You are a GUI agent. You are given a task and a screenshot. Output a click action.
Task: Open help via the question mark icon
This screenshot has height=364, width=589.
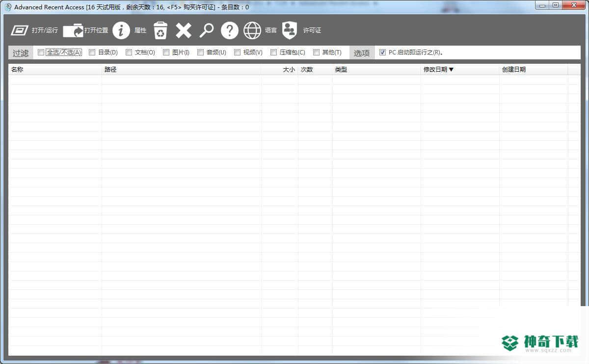point(229,30)
